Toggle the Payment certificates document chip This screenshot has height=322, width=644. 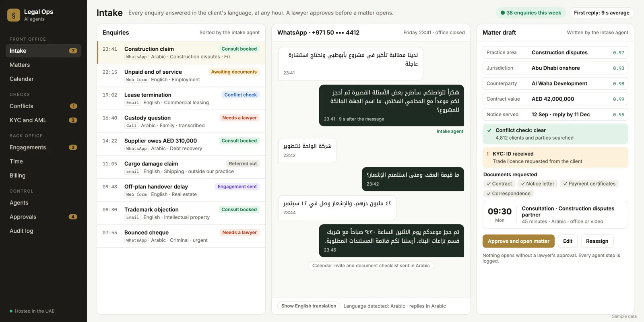click(589, 184)
